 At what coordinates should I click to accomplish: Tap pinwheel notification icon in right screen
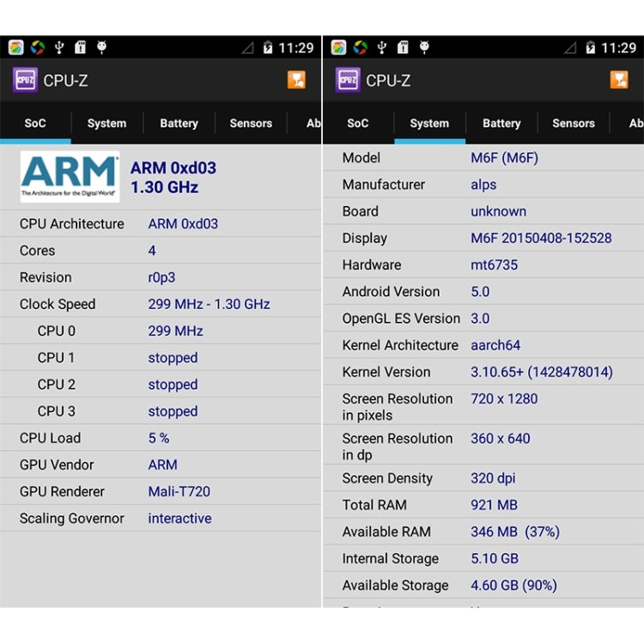click(x=361, y=47)
